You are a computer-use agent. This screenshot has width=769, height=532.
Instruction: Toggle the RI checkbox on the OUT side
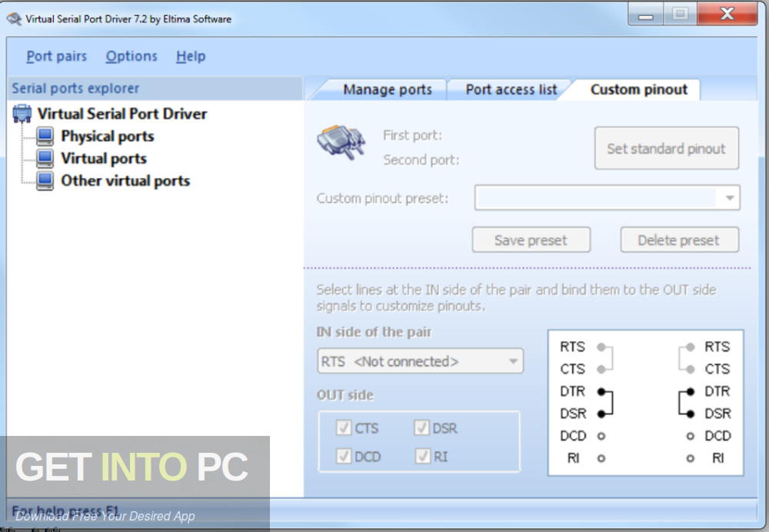pos(422,456)
